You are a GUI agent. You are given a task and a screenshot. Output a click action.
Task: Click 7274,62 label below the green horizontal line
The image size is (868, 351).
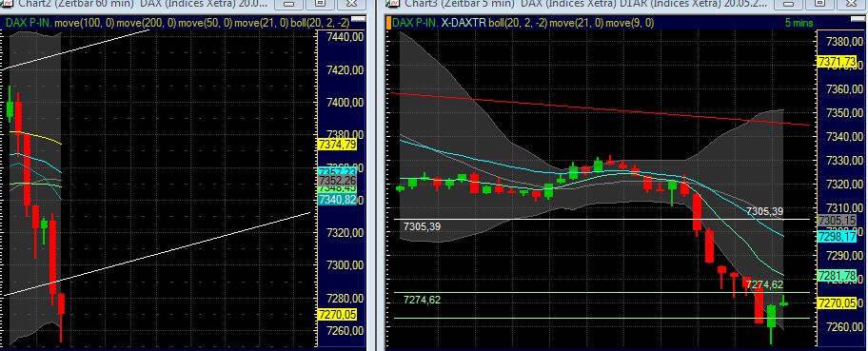pos(423,300)
